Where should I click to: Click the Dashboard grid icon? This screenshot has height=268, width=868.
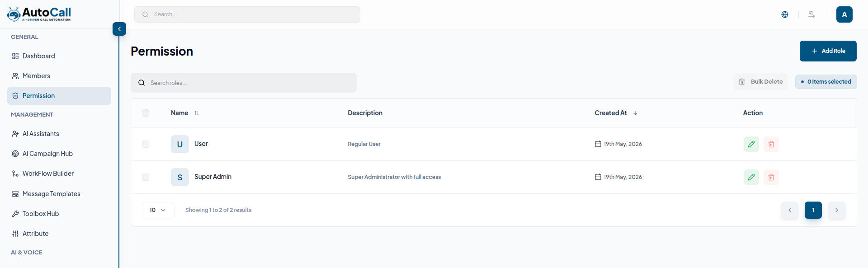point(15,56)
